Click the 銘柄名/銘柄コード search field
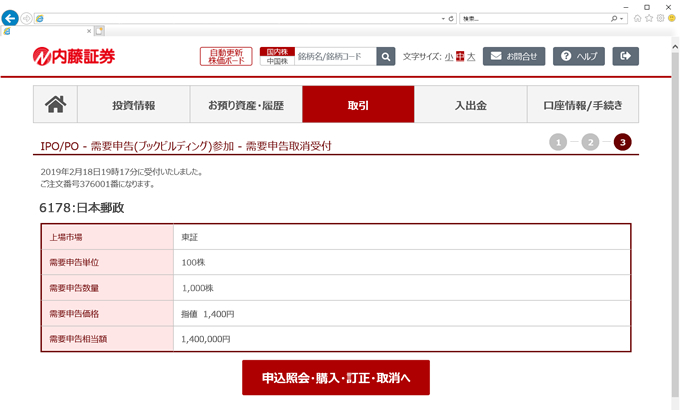680x410 pixels. point(335,56)
